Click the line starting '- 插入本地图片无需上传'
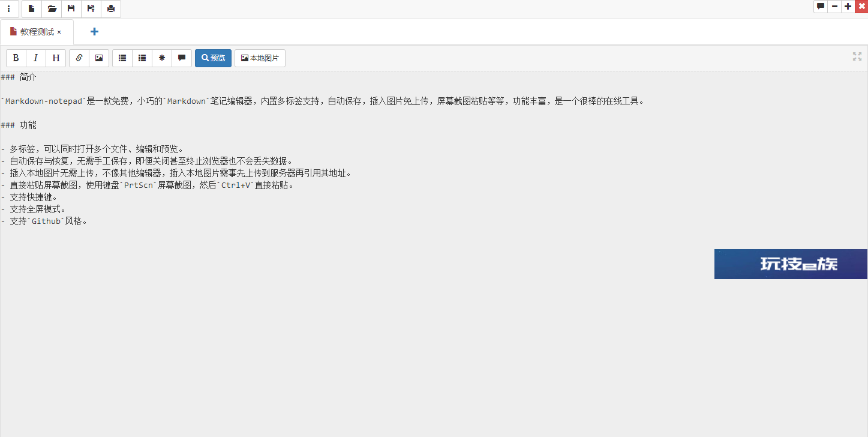The image size is (868, 437). coord(176,173)
